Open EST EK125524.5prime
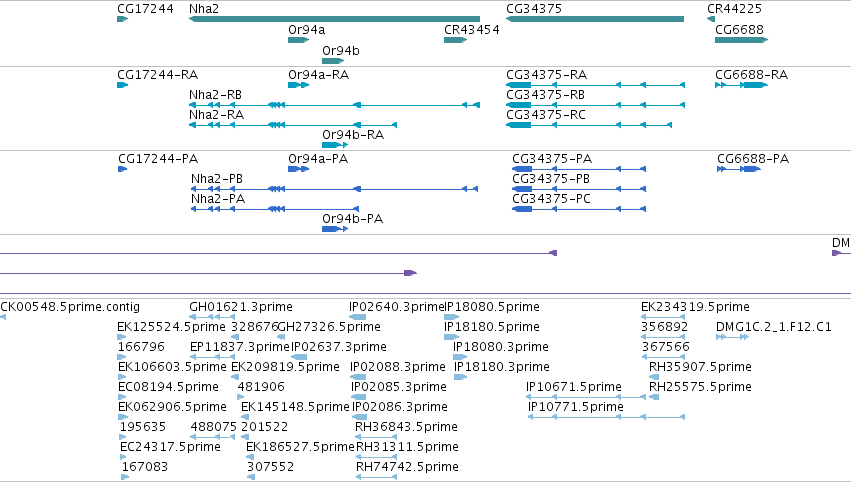This screenshot has width=851, height=482. pyautogui.click(x=171, y=327)
